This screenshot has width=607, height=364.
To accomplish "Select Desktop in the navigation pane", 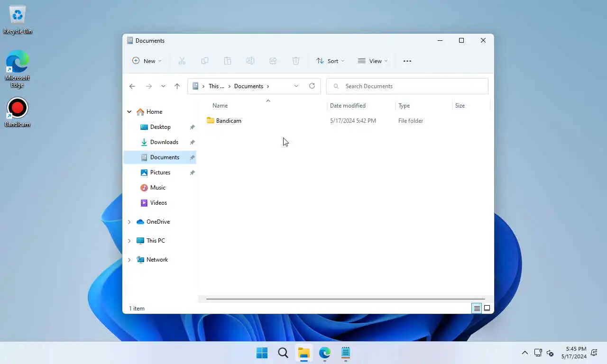I will [160, 127].
